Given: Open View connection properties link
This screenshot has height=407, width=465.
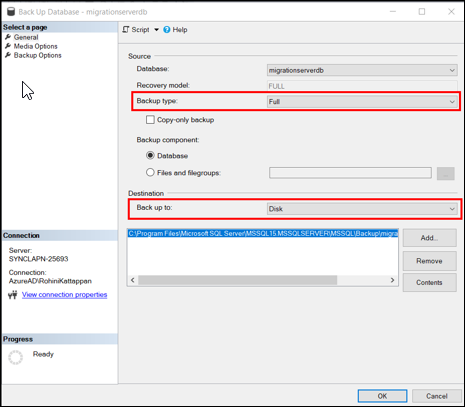Looking at the screenshot, I should point(64,295).
